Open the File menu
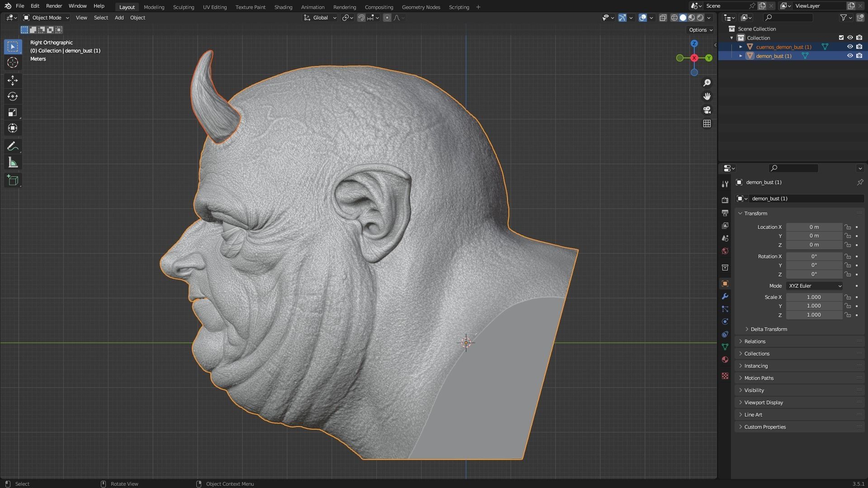This screenshot has height=488, width=868. tap(20, 6)
